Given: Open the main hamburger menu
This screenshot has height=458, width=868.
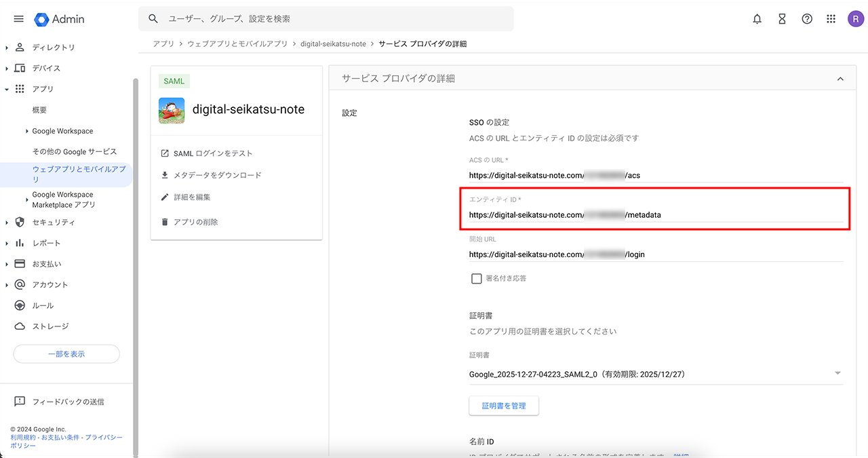Looking at the screenshot, I should click(19, 19).
